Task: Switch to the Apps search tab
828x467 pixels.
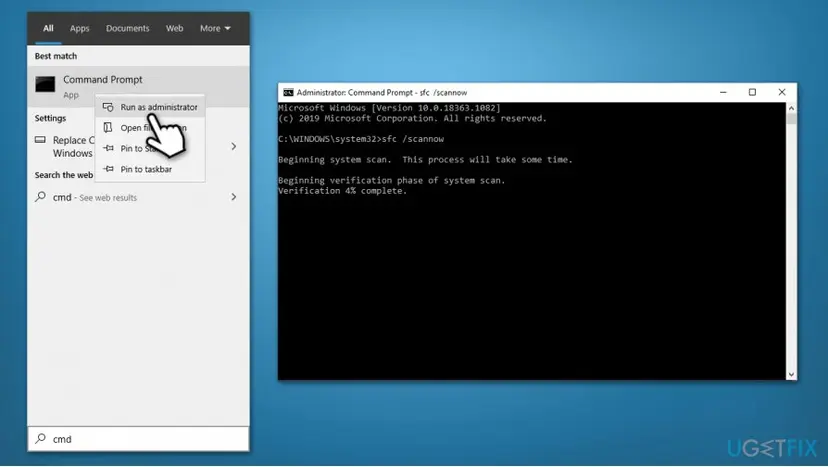Action: [79, 29]
